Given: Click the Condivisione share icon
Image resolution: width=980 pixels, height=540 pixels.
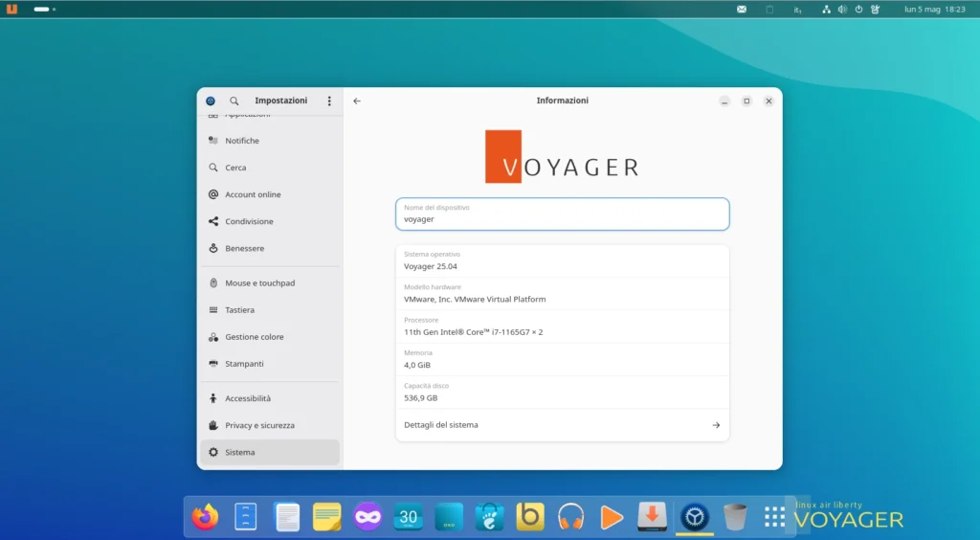Looking at the screenshot, I should [x=213, y=221].
